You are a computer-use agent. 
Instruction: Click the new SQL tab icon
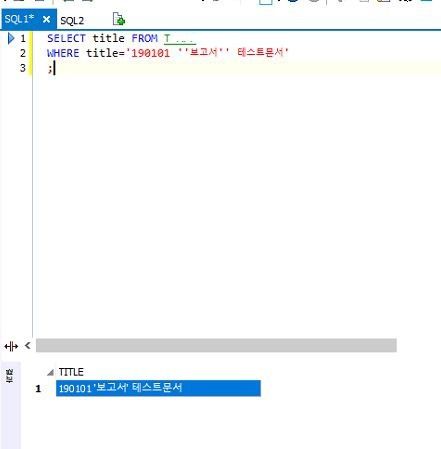(x=119, y=19)
